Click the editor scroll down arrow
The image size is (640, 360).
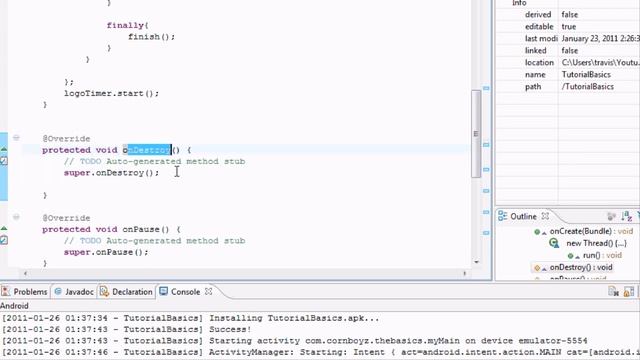(476, 262)
